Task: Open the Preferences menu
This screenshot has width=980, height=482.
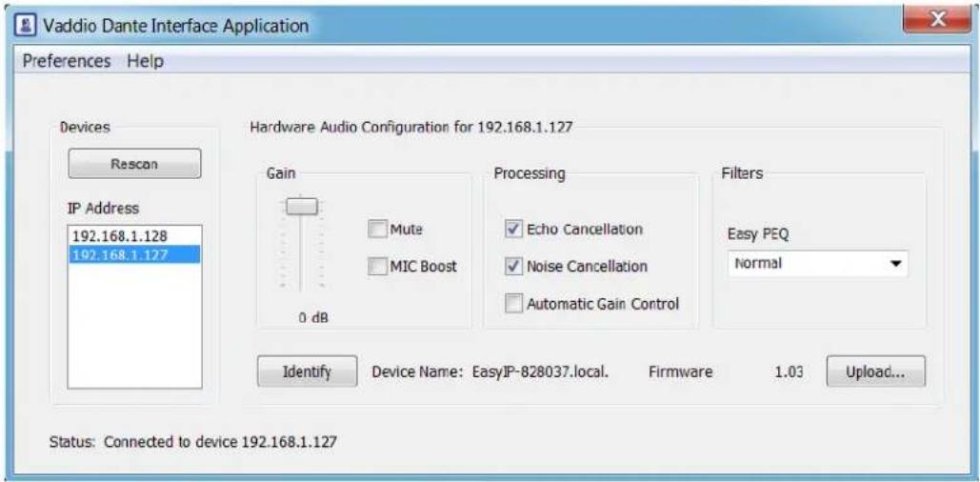Action: click(x=67, y=61)
